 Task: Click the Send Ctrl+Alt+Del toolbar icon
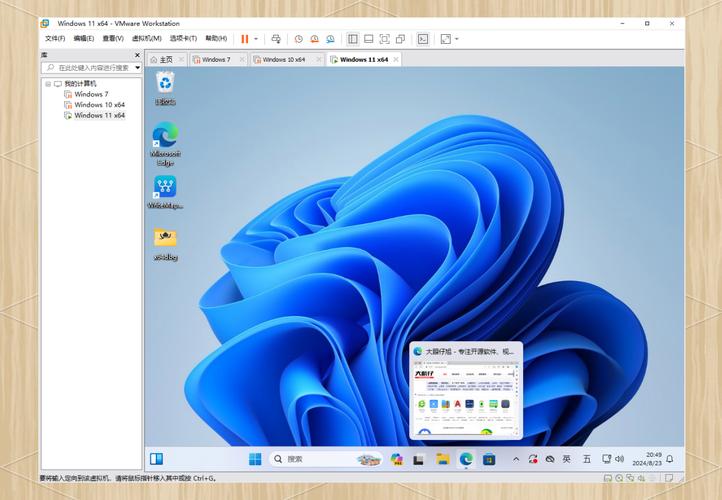(x=276, y=39)
